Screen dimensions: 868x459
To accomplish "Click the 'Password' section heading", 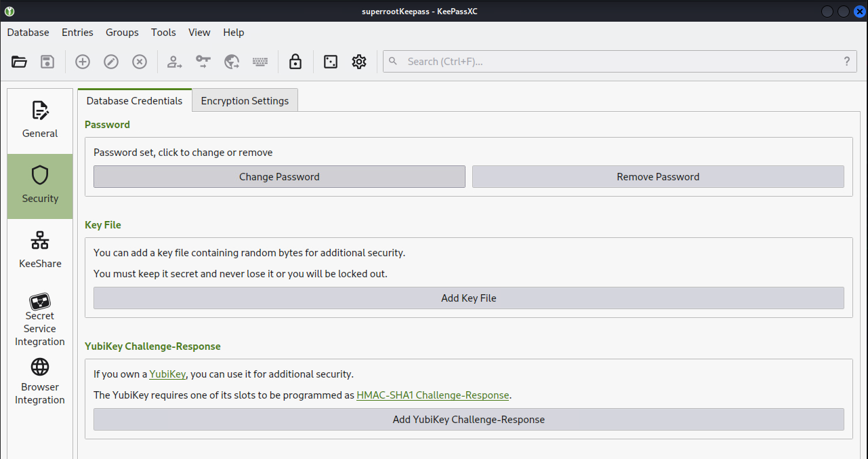I will [107, 125].
